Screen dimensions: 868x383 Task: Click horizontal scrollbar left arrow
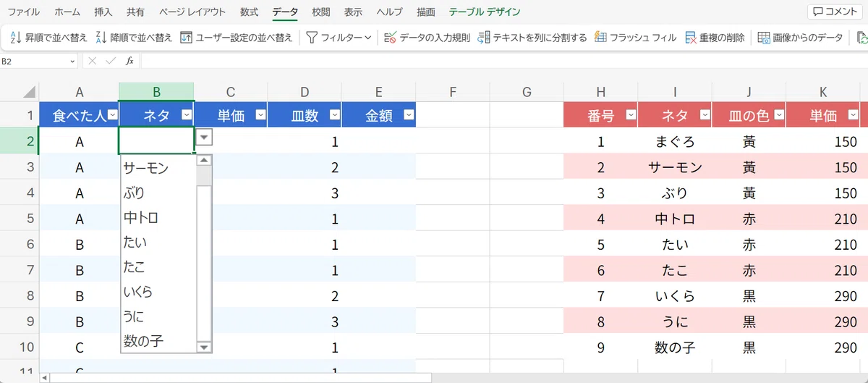coord(44,377)
